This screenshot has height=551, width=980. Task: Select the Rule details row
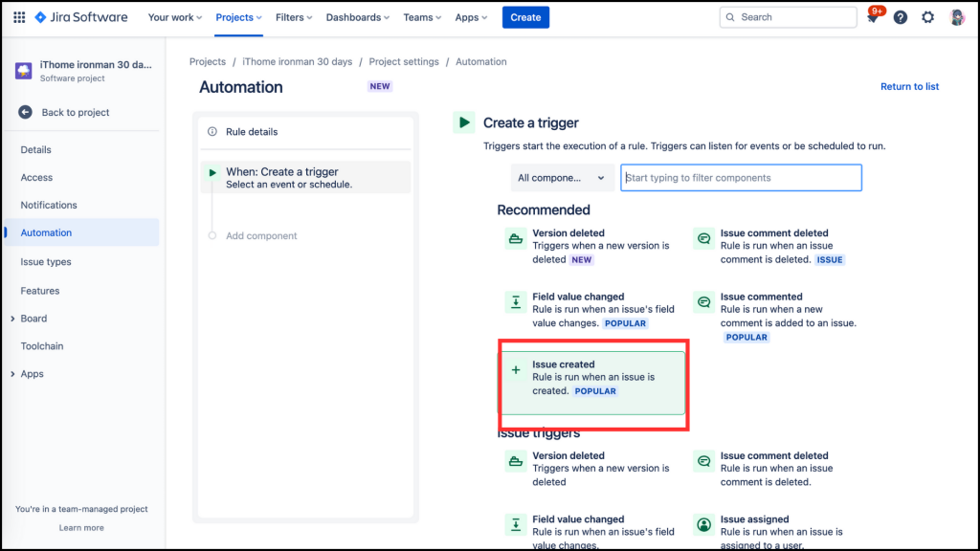(x=305, y=132)
